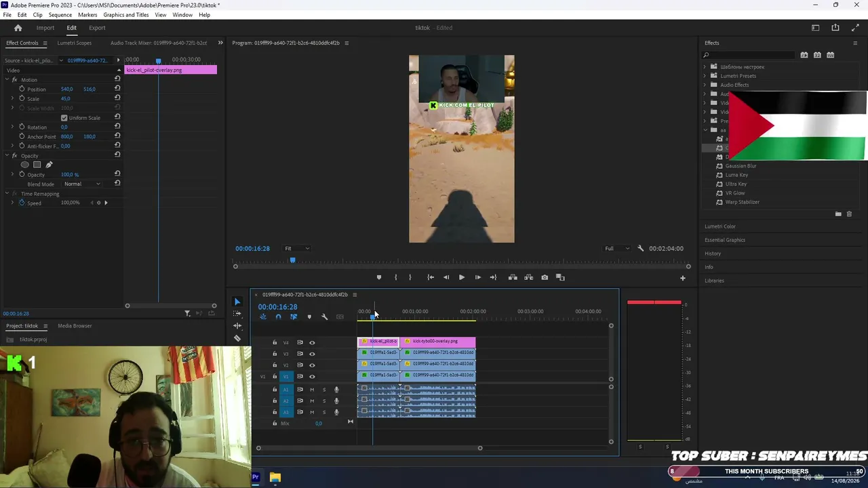This screenshot has height=488, width=868.
Task: Switch to the Export workspace tab
Action: tap(97, 28)
